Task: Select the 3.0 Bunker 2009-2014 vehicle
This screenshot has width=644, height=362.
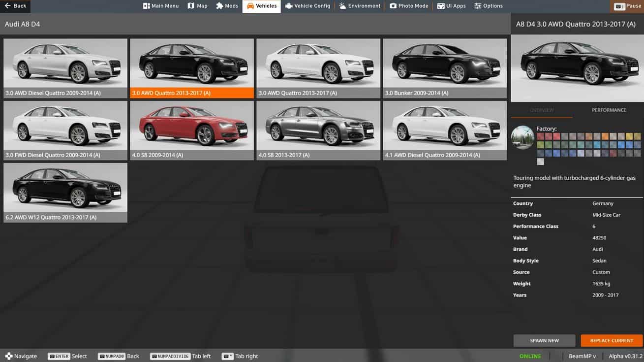Action: [445, 68]
